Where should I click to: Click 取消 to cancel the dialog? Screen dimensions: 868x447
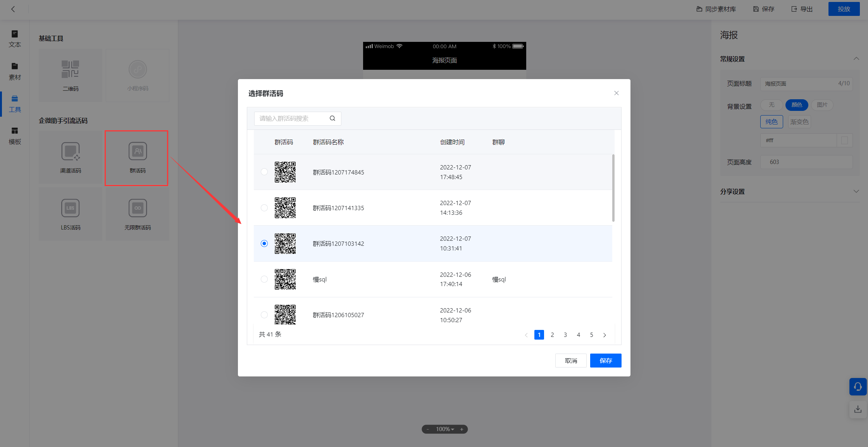point(571,361)
